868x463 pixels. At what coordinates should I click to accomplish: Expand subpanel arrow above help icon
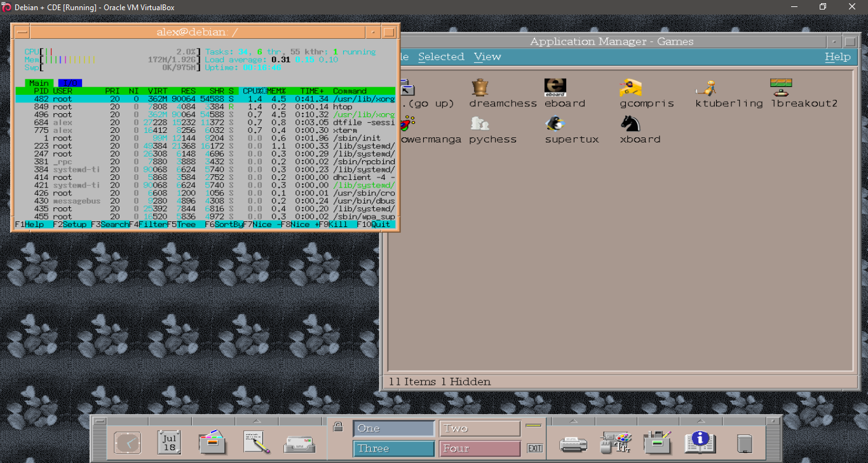[700, 421]
